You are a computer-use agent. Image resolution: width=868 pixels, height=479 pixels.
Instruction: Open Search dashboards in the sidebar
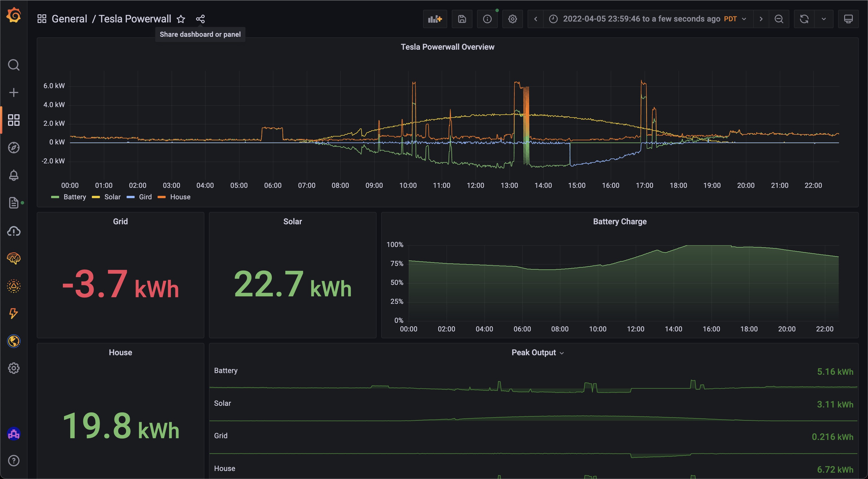(13, 65)
